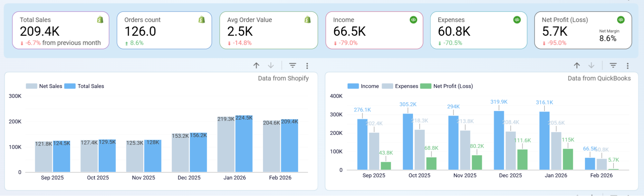Toggle Income legend series
The height and width of the screenshot is (196, 644).
(x=363, y=86)
